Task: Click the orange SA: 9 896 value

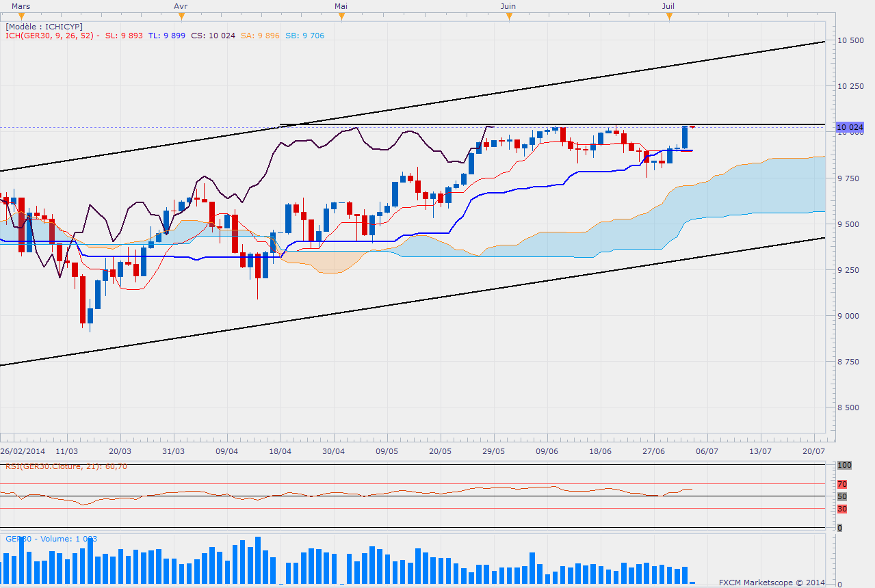Action: (x=260, y=36)
